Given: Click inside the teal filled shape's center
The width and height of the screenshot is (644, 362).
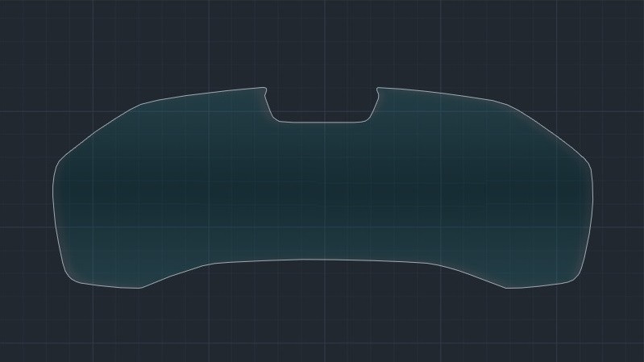Looking at the screenshot, I should pyautogui.click(x=322, y=189).
